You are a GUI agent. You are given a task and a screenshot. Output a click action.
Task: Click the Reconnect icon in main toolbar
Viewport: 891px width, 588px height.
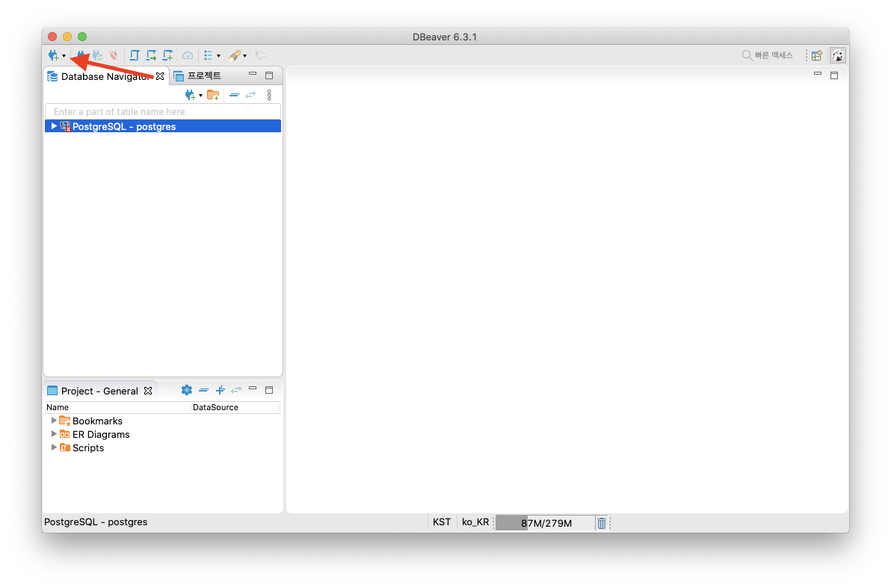point(98,55)
